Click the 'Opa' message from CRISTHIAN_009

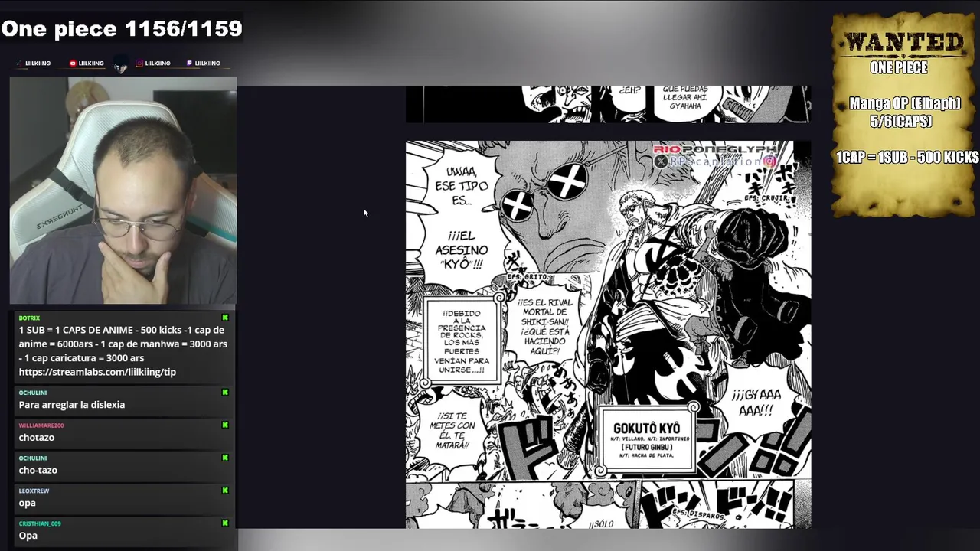tap(28, 536)
